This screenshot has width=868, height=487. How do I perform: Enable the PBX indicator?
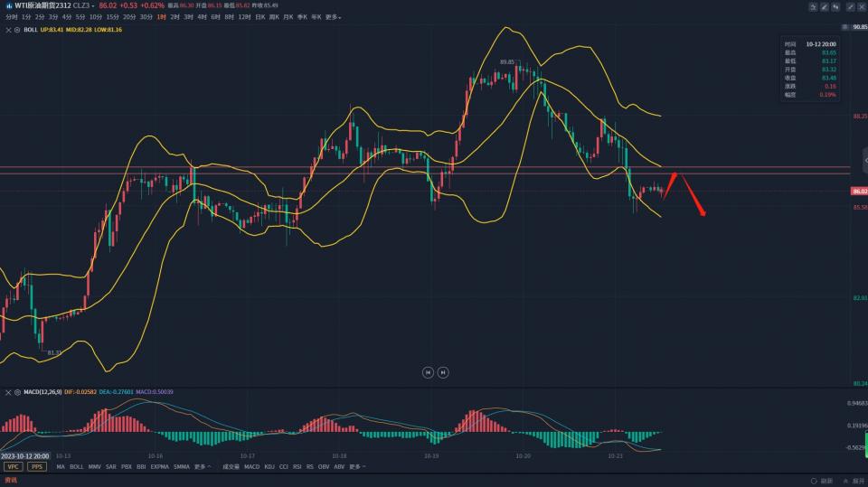(127, 467)
